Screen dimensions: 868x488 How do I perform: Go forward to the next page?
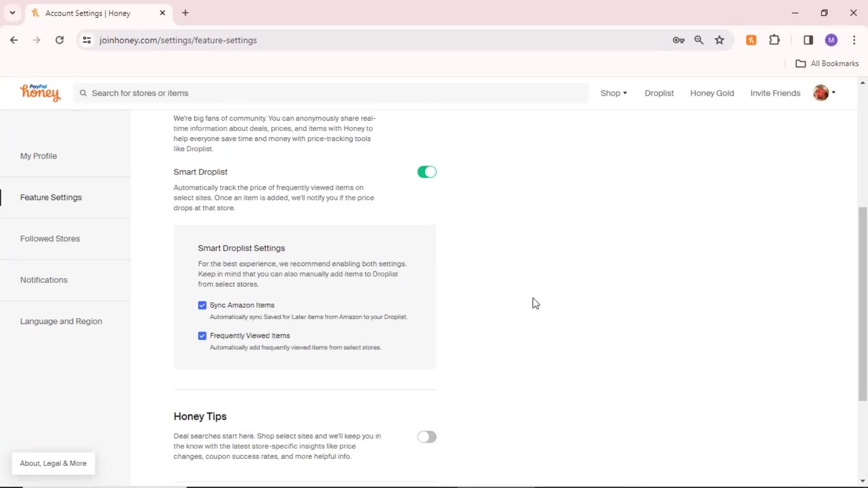point(37,40)
